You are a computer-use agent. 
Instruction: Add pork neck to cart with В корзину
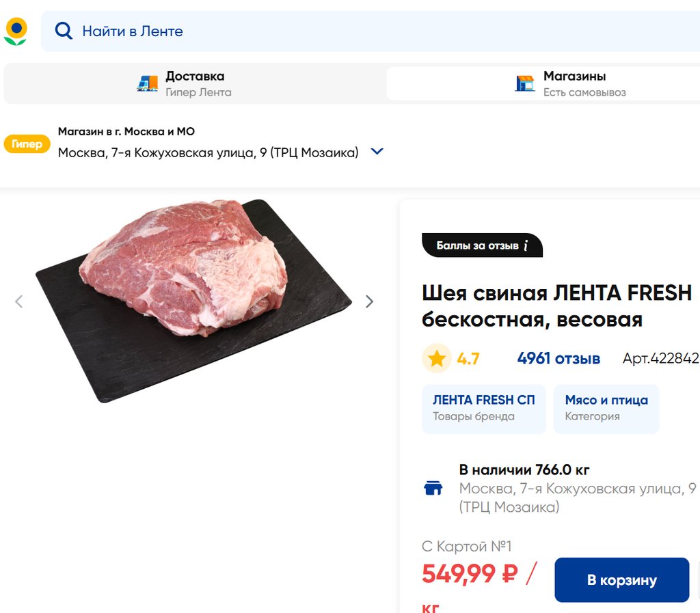[x=621, y=580]
